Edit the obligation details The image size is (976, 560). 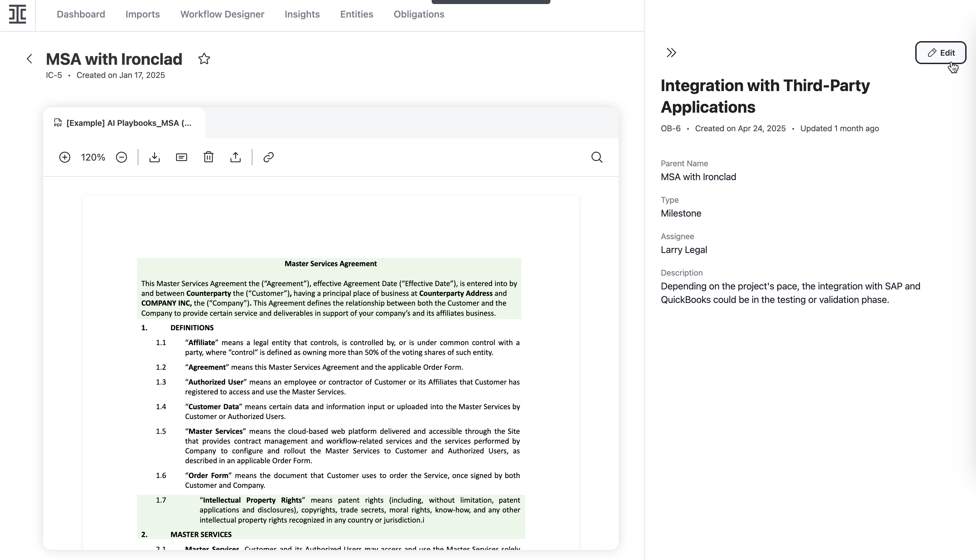pos(940,53)
